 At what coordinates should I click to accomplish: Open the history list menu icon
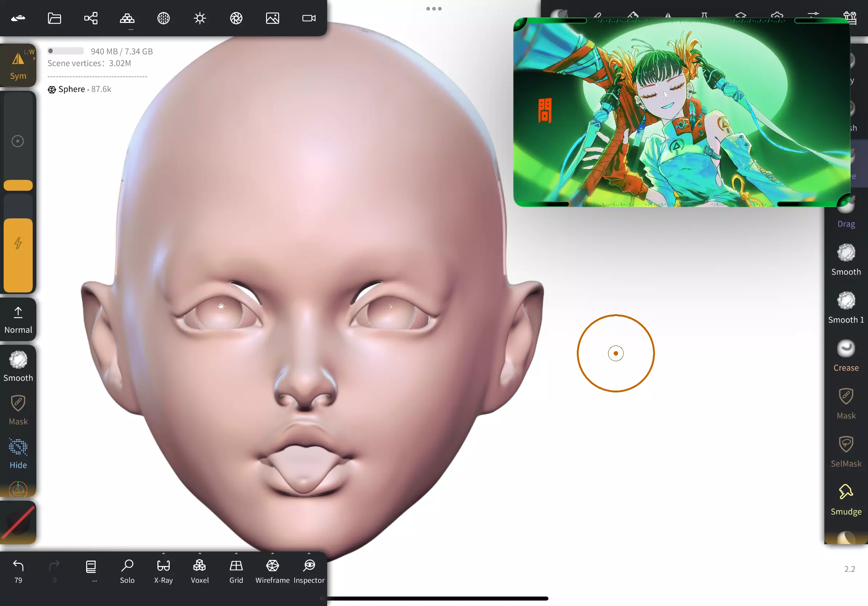(91, 567)
